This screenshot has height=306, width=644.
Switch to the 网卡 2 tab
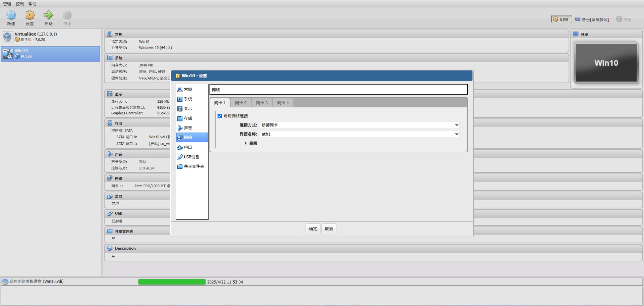(241, 103)
